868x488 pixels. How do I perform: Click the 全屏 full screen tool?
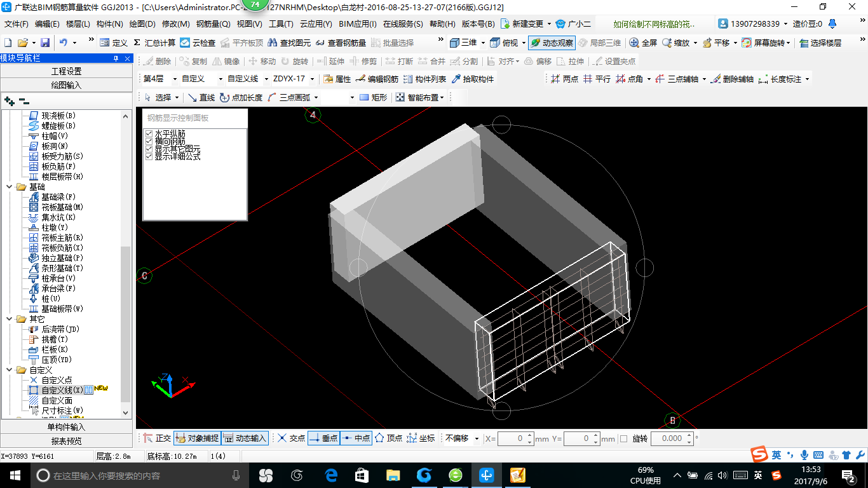click(x=643, y=43)
